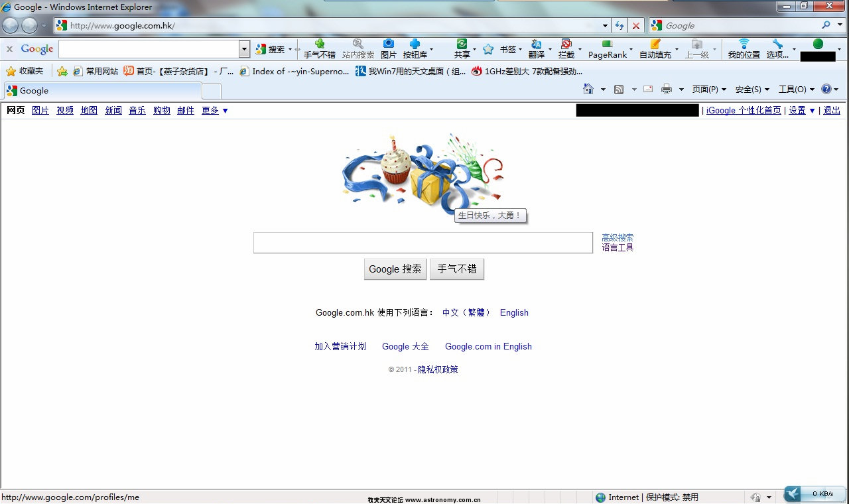This screenshot has height=504, width=849.
Task: Click the browser Forward arrow button
Action: 30,25
